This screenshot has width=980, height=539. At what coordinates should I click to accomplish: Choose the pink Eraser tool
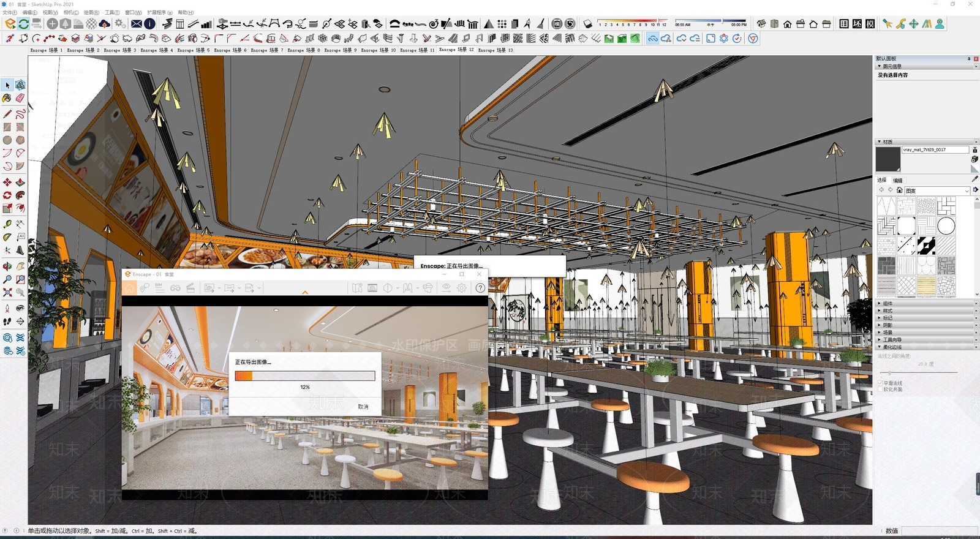[20, 98]
